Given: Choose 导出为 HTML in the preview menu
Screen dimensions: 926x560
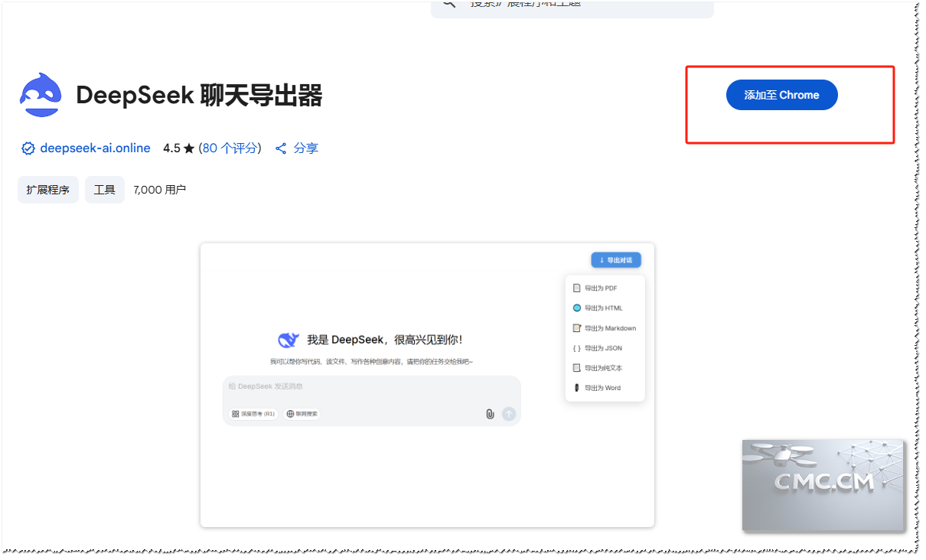Looking at the screenshot, I should pos(605,308).
